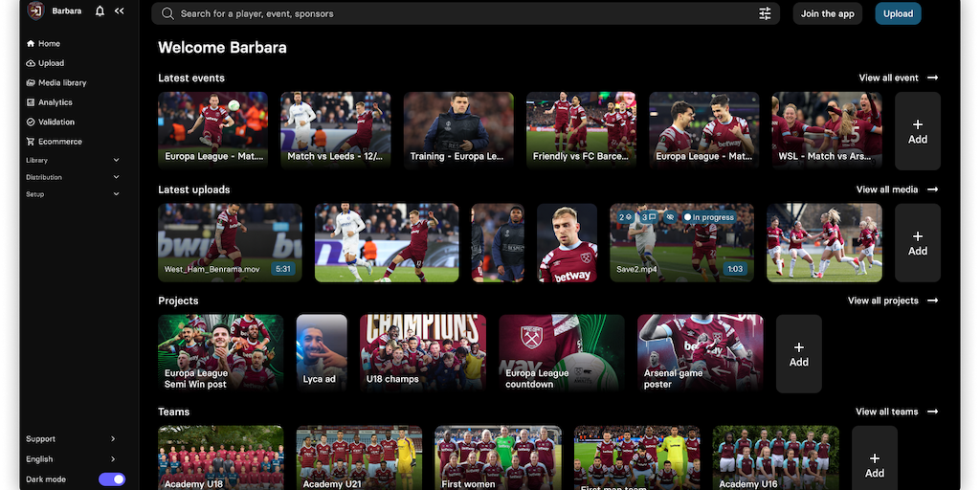Open the U18 champs project
980x490 pixels.
click(423, 354)
